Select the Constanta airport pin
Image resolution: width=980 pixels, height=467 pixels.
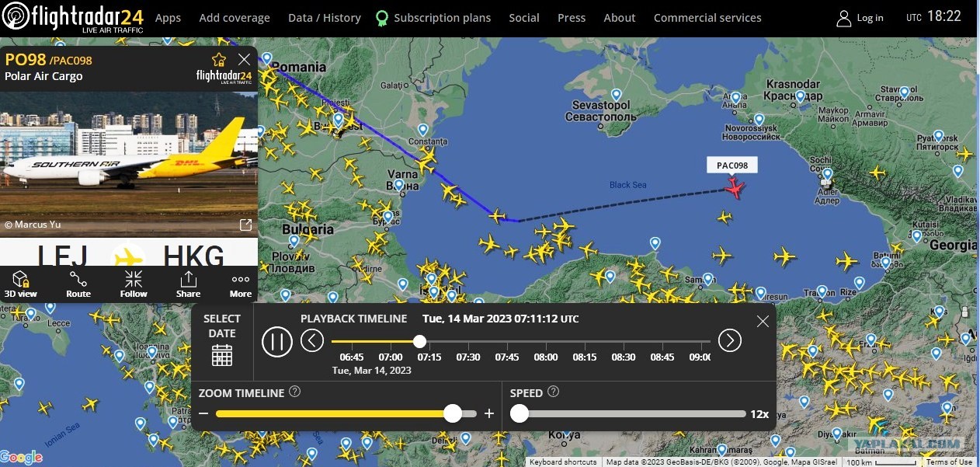click(x=422, y=129)
